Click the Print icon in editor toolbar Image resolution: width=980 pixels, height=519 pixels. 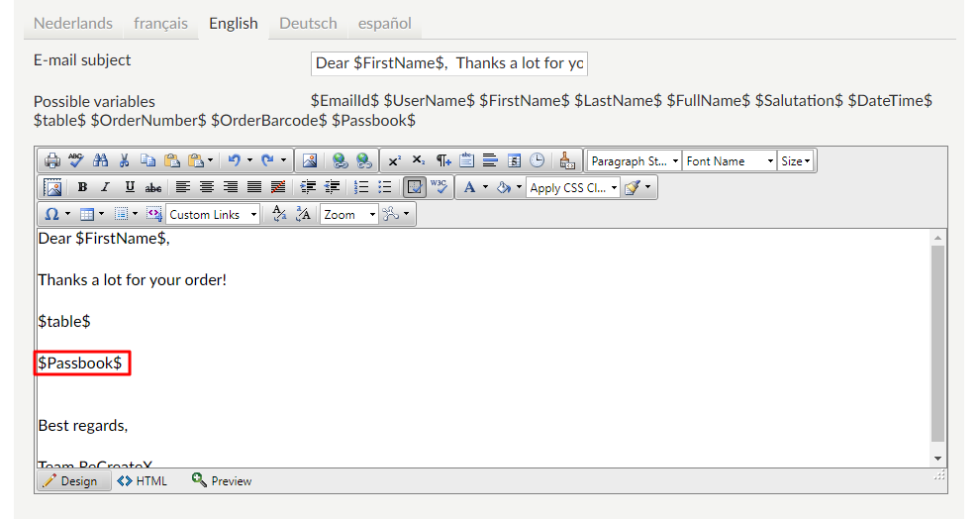coord(52,160)
